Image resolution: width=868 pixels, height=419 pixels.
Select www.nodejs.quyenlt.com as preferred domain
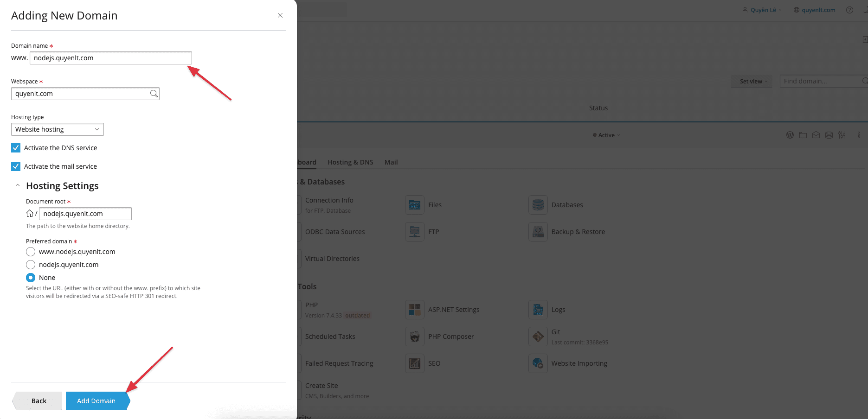(x=31, y=252)
